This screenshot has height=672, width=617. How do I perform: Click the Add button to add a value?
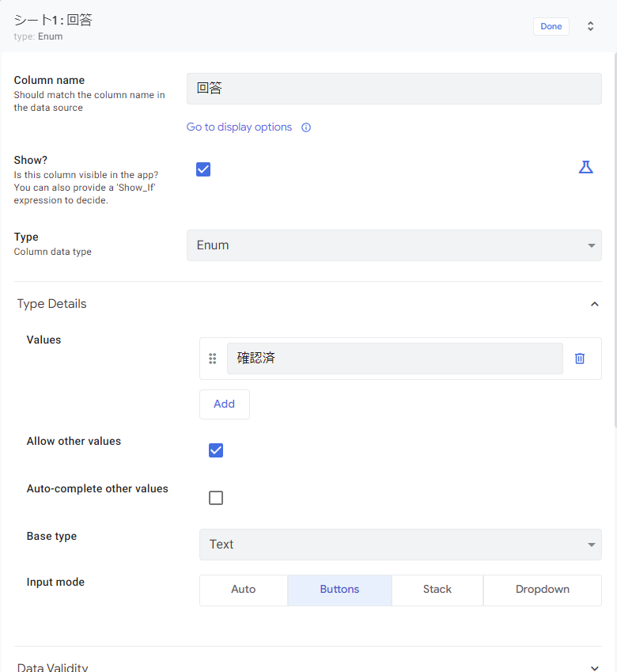(224, 404)
